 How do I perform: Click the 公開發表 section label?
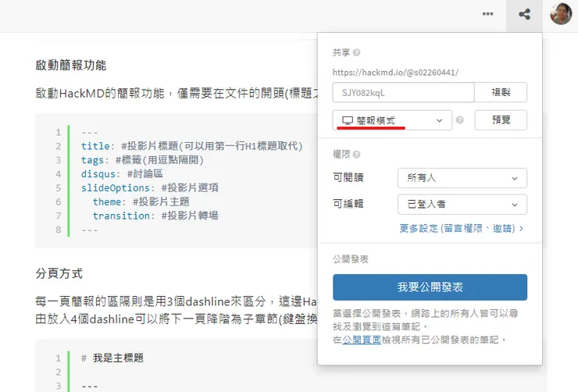(x=350, y=259)
